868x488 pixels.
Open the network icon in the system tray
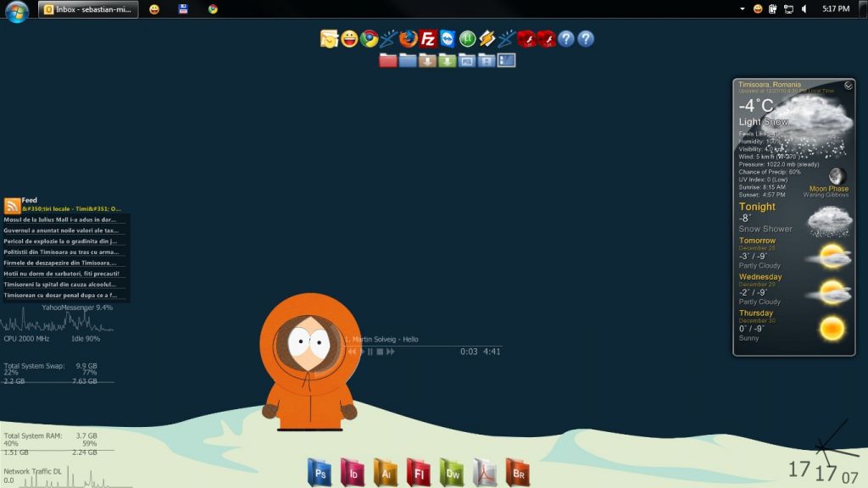[x=788, y=8]
